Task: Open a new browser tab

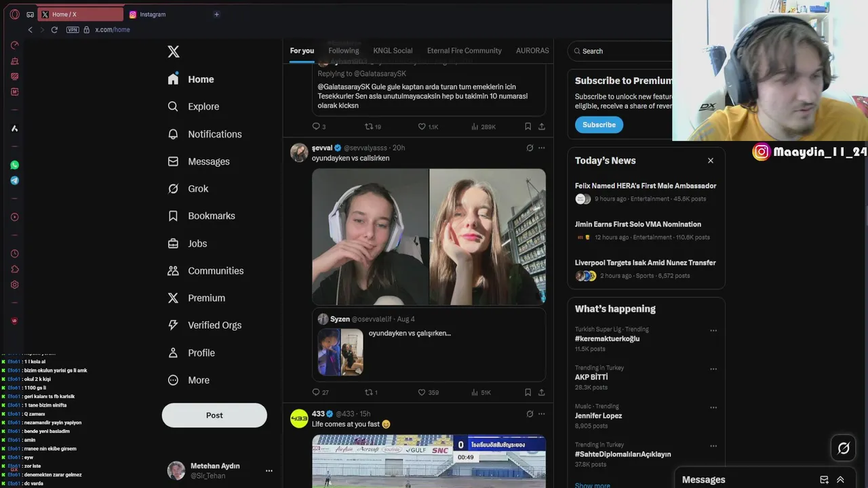Action: [x=216, y=14]
